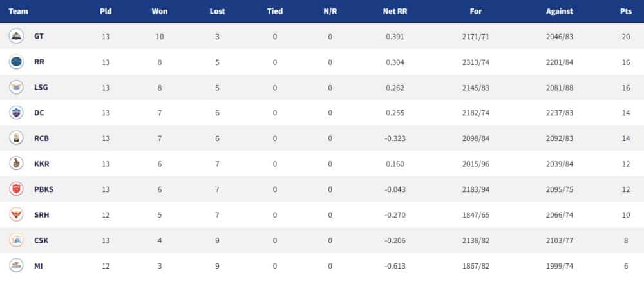Click the CSK team logo icon

[x=17, y=240]
